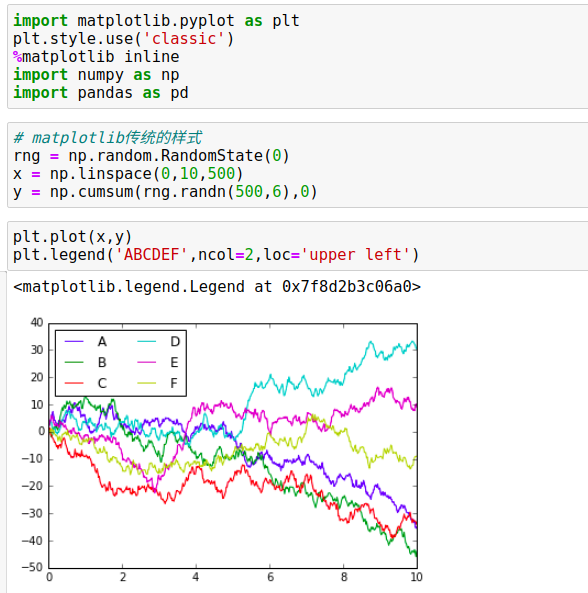588x593 pixels.
Task: Click the x-axis tick label '2'
Action: coord(123,577)
